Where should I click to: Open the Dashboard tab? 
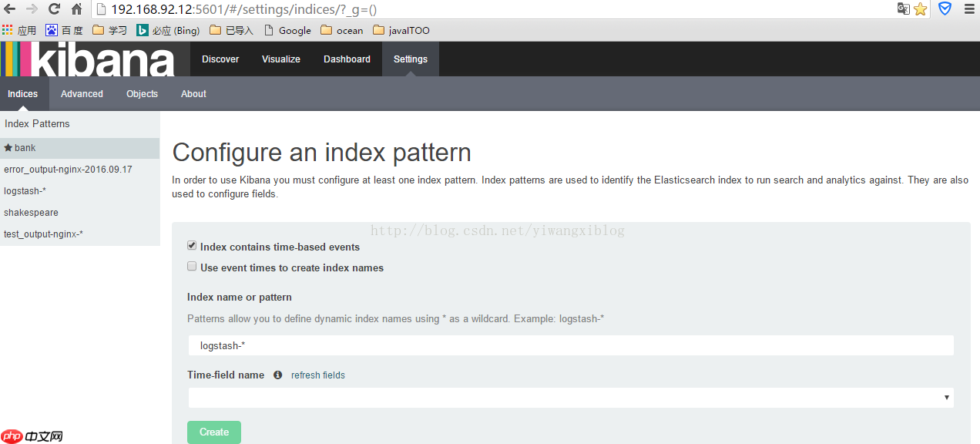[x=347, y=59]
